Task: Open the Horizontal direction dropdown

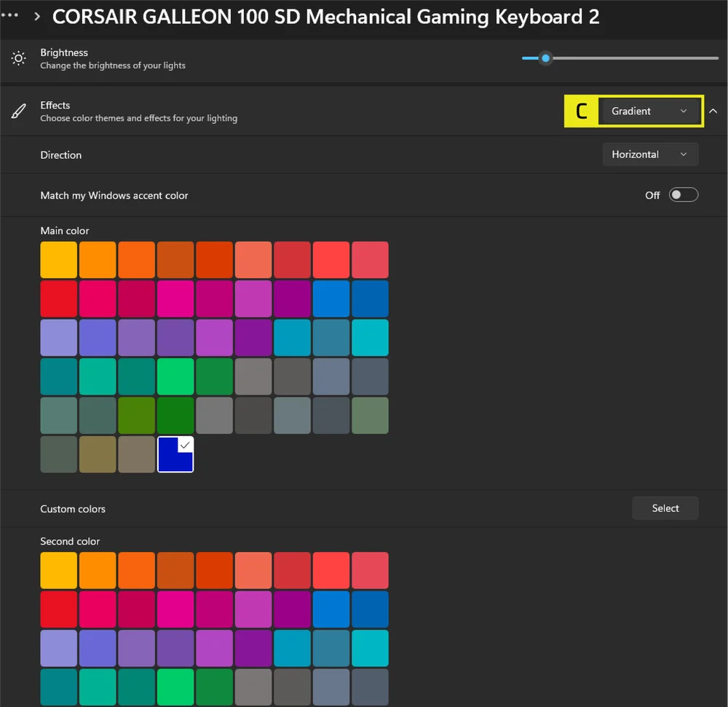Action: click(649, 154)
